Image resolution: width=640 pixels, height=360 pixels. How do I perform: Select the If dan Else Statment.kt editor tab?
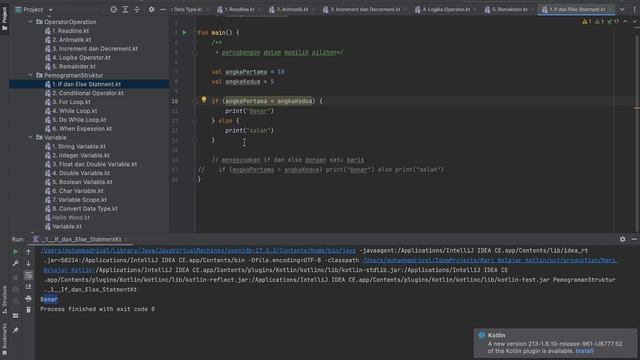click(x=576, y=9)
